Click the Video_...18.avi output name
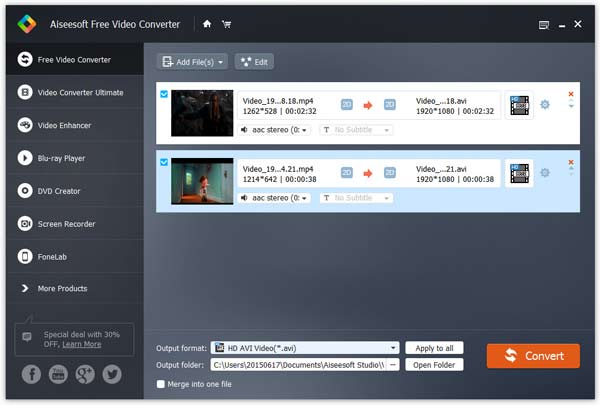The width and height of the screenshot is (600, 405). pos(441,101)
